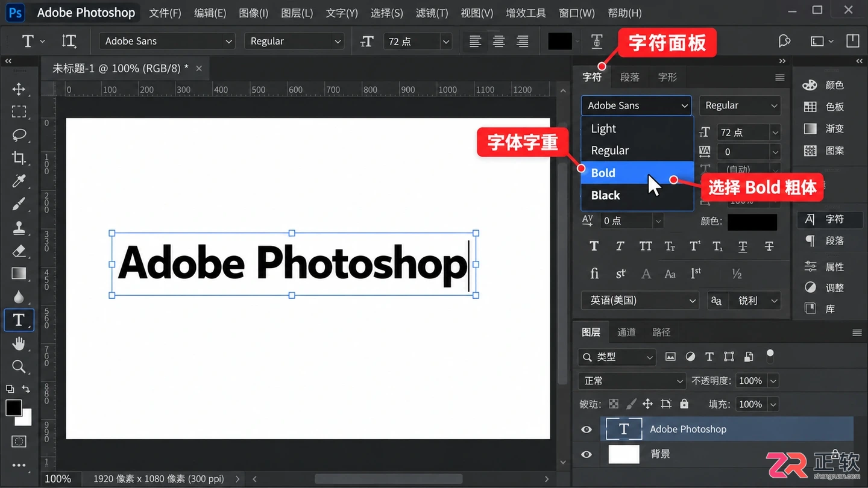The width and height of the screenshot is (868, 488).
Task: Open the Libraries panel icon
Action: 810,308
